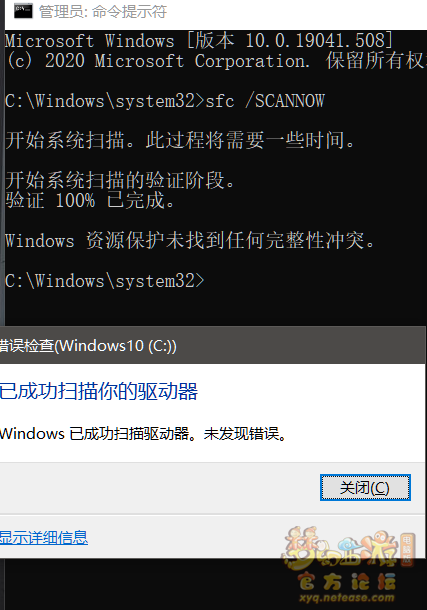427x610 pixels.
Task: Click the cartoon game logo watermark
Action: (342, 548)
